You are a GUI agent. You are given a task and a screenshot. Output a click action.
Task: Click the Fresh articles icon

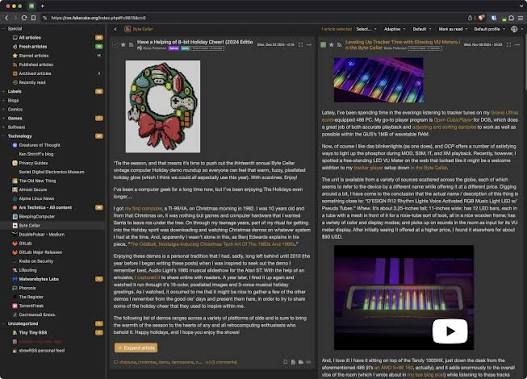pos(15,47)
